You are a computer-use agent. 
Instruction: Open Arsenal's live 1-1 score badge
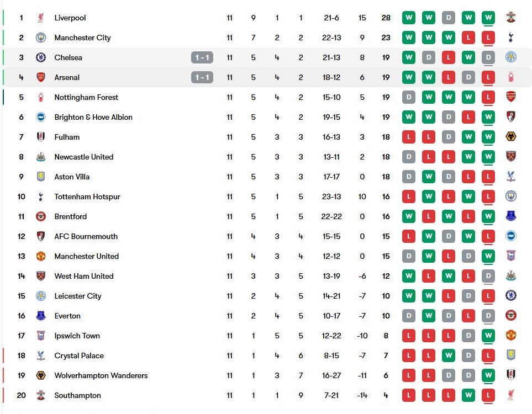click(x=202, y=78)
